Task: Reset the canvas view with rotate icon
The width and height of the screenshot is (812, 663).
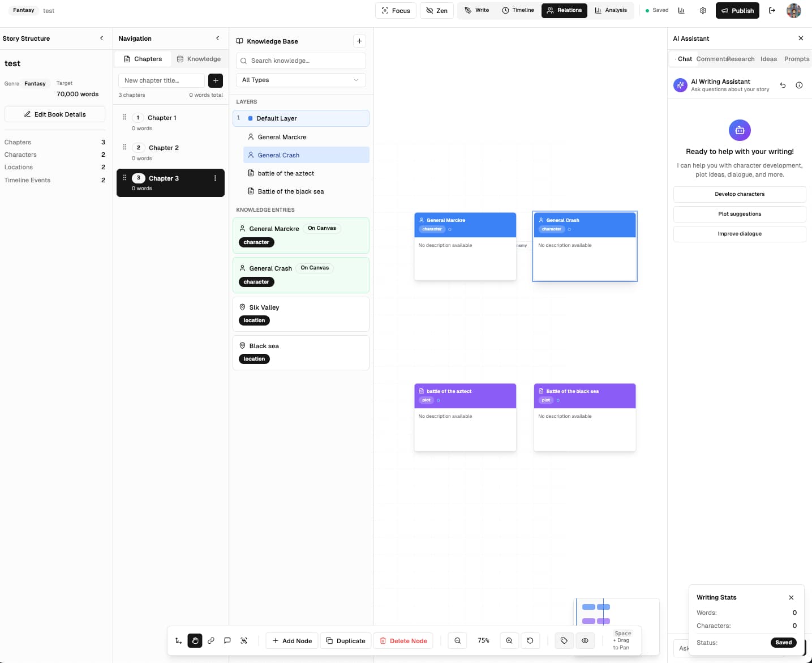Action: click(530, 640)
